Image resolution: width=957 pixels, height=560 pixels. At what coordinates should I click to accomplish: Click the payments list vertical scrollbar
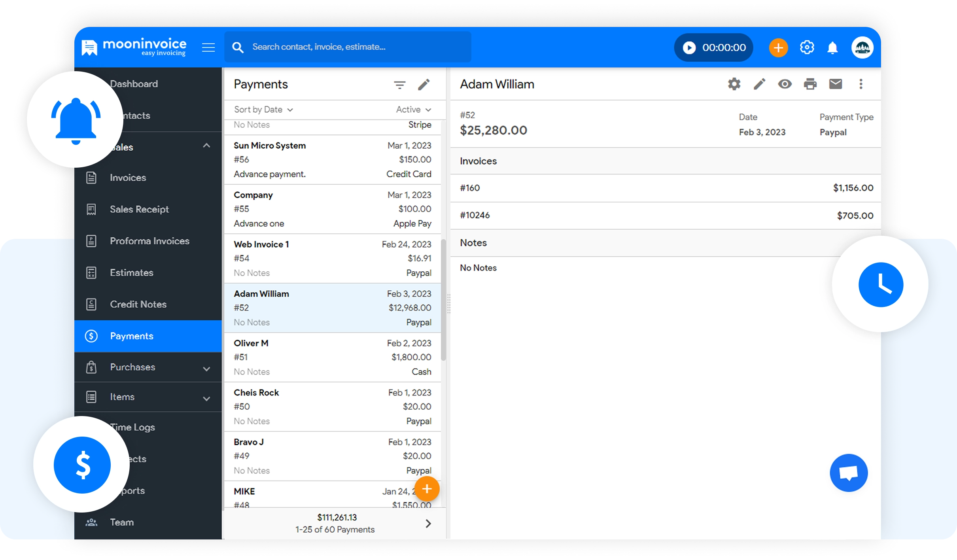[x=443, y=301]
